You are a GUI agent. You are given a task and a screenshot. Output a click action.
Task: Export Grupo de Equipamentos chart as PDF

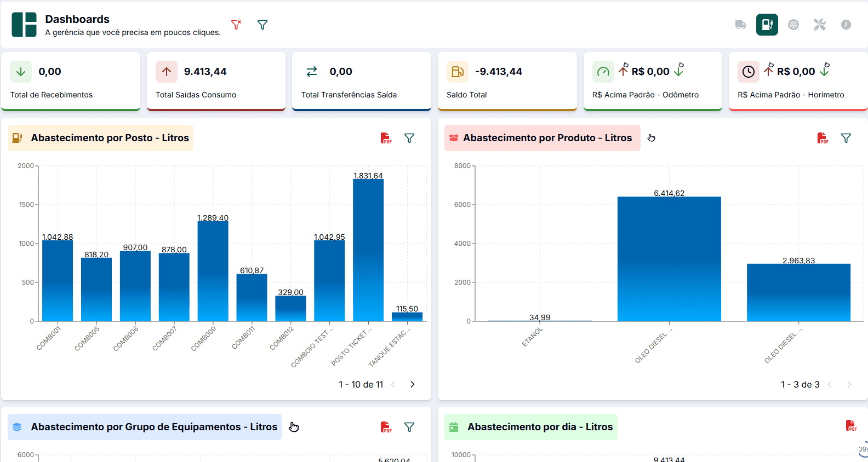(x=386, y=427)
